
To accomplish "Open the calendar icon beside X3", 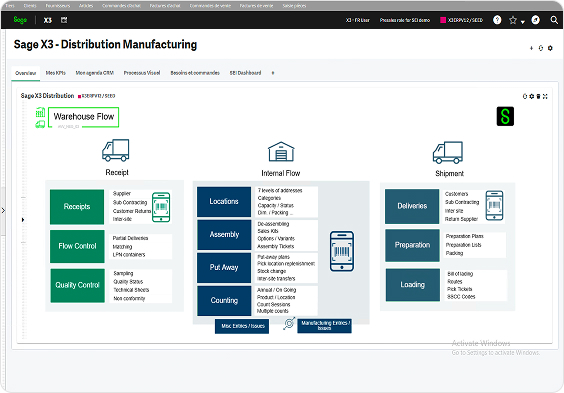I will coord(64,20).
